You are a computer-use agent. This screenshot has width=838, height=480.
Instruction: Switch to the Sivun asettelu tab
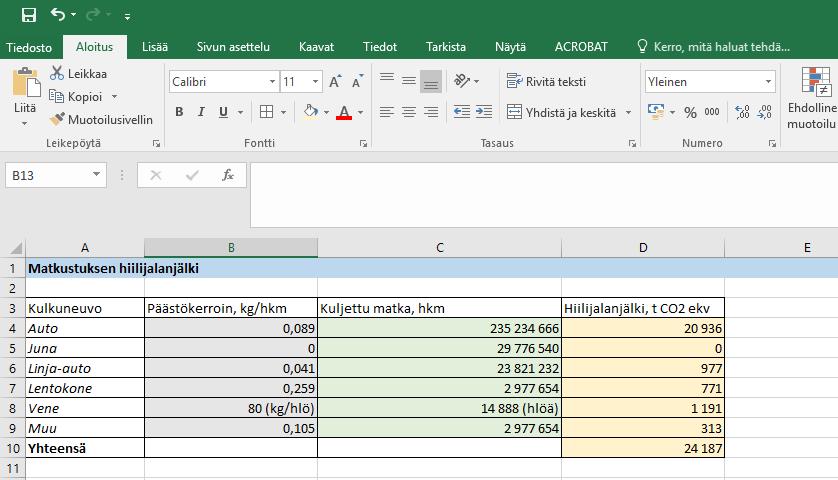[233, 47]
